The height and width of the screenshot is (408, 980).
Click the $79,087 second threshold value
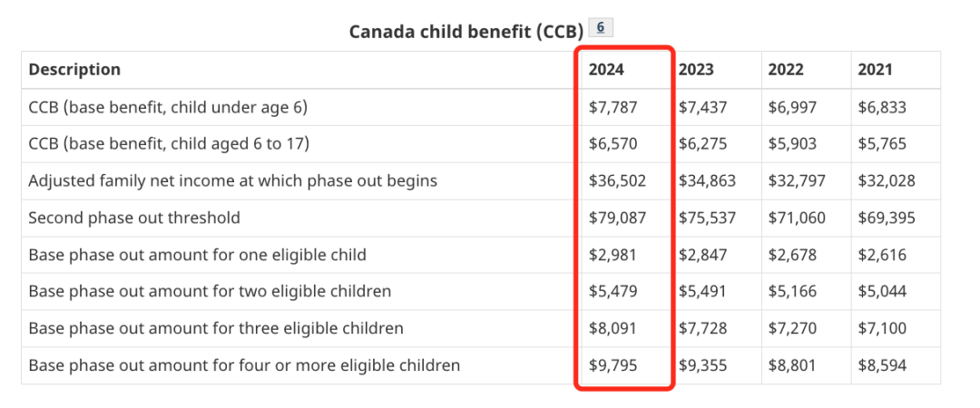coord(617,218)
